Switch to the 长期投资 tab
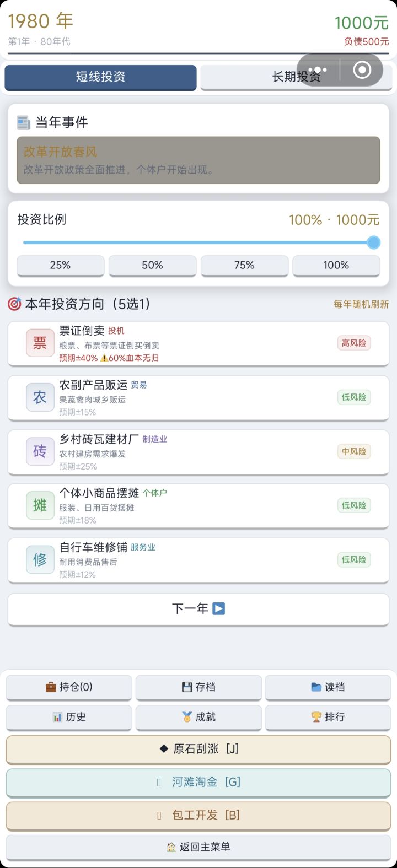Screen dimensions: 397x868 [x=296, y=77]
